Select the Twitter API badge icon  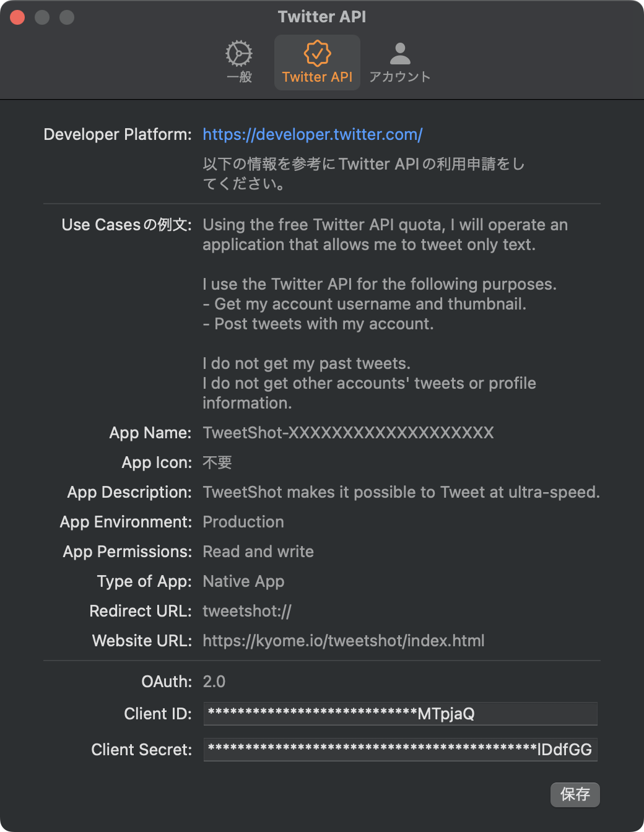[x=317, y=53]
